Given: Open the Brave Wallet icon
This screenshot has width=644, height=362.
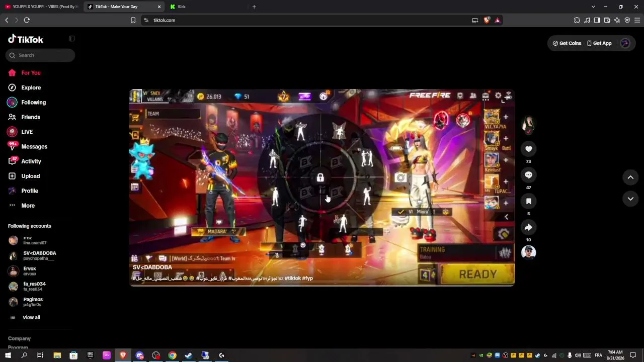Looking at the screenshot, I should coord(607,20).
